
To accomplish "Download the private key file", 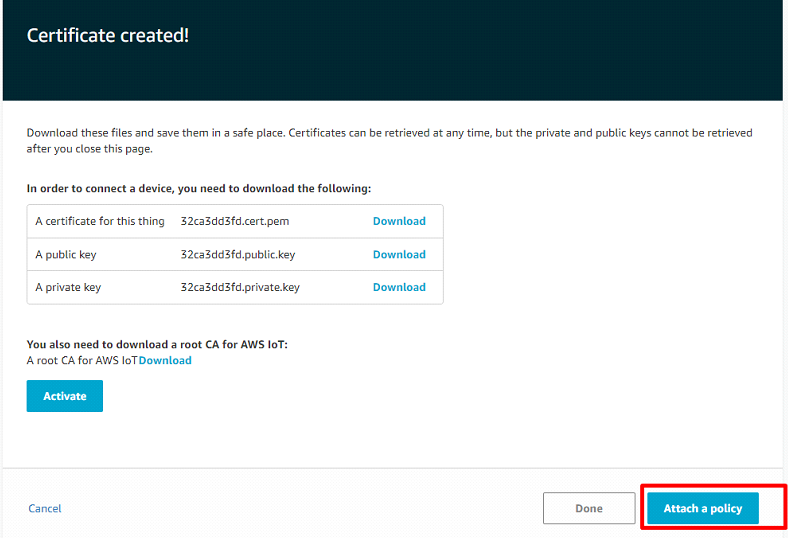I will 399,287.
